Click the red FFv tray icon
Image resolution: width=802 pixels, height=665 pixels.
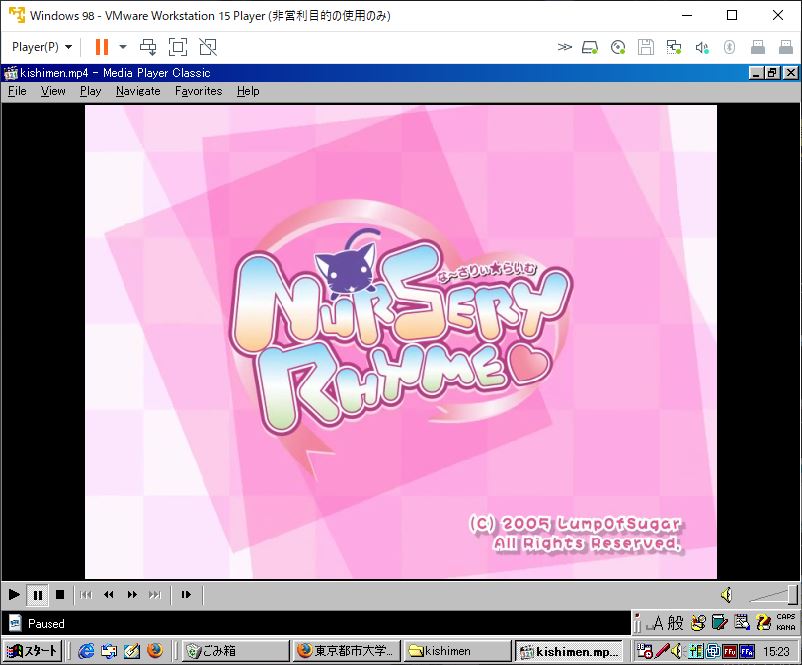pos(730,651)
